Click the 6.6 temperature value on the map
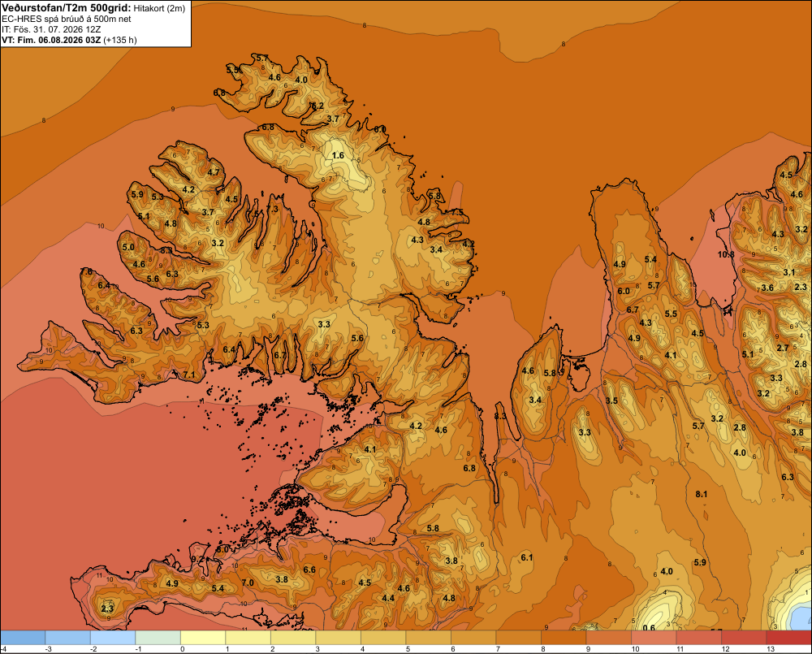 click(x=309, y=570)
